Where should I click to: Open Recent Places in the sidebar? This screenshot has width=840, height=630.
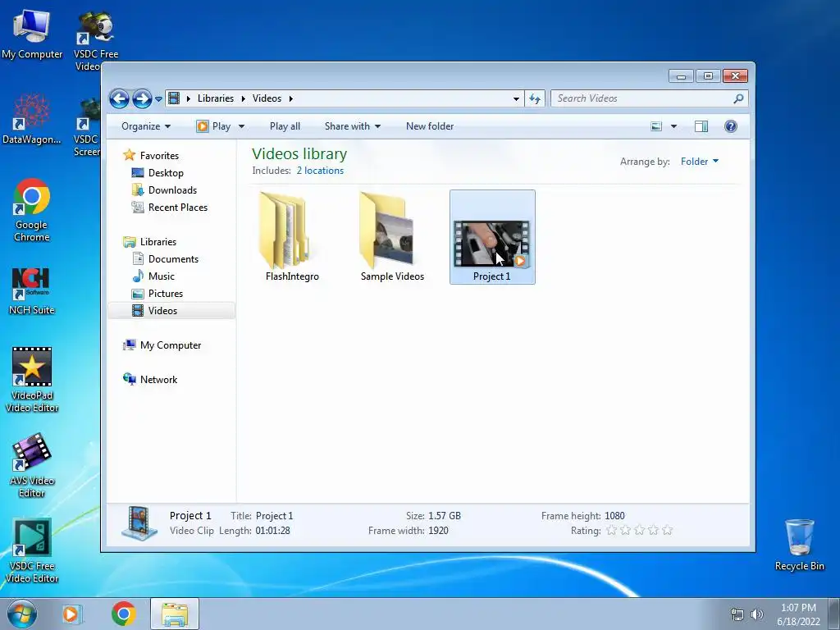pos(177,208)
